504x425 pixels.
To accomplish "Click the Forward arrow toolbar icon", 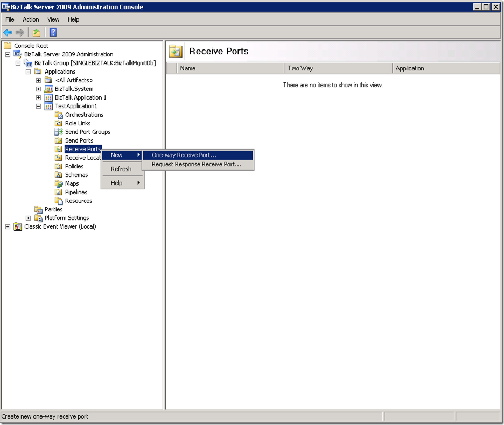I will click(20, 32).
